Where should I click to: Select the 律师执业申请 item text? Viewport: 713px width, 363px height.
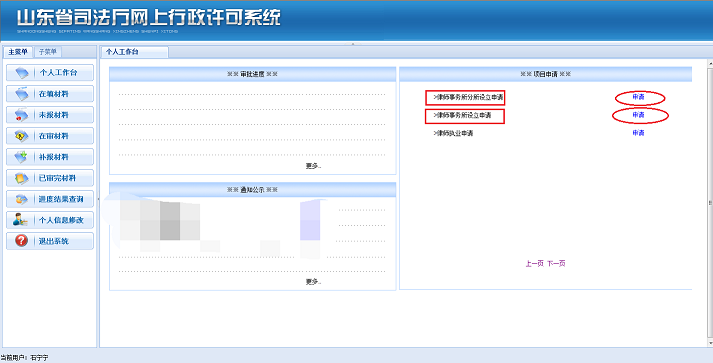tap(454, 133)
